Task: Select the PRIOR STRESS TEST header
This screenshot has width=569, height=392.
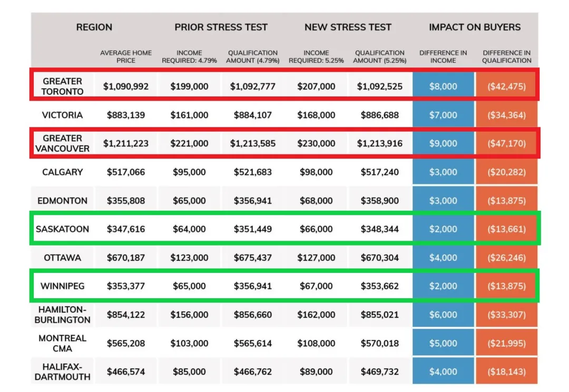Action: click(x=221, y=27)
